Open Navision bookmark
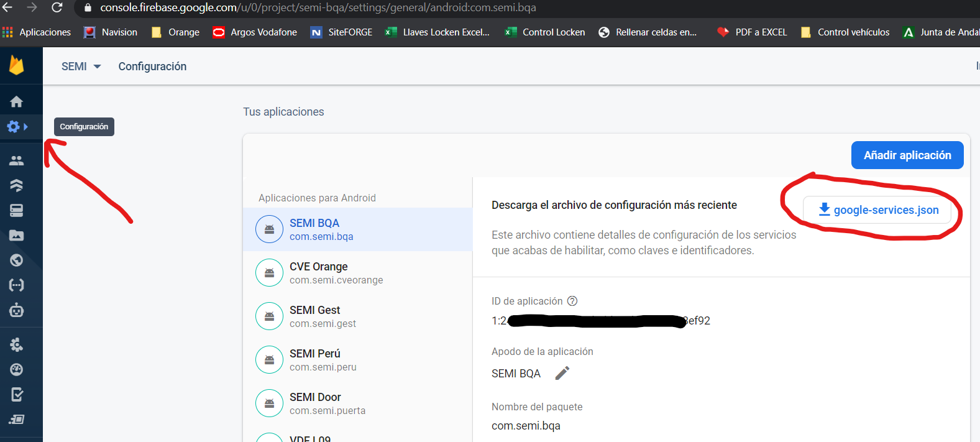 111,32
